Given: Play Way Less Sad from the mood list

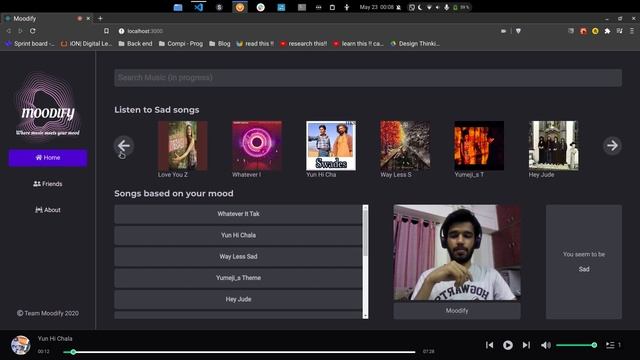Looking at the screenshot, I should point(238,256).
